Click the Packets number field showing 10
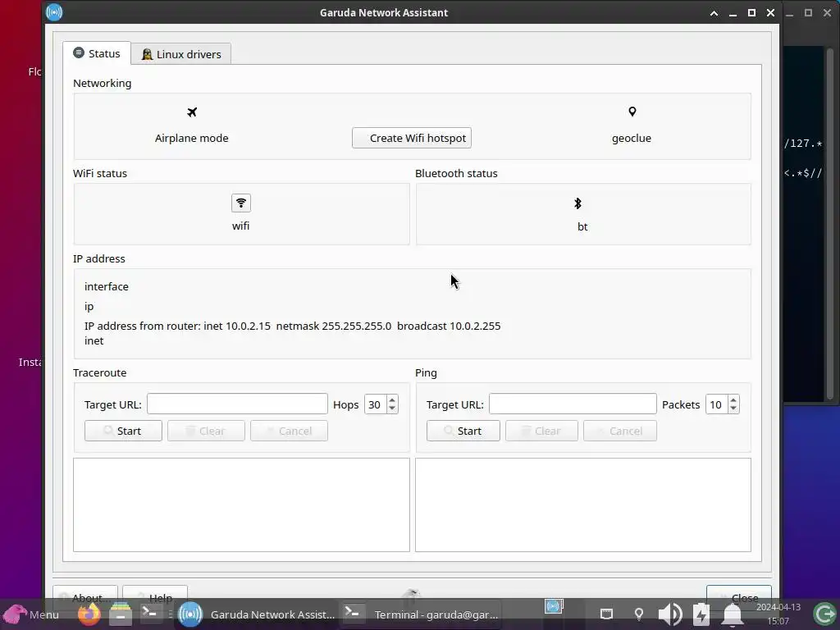 click(x=717, y=404)
